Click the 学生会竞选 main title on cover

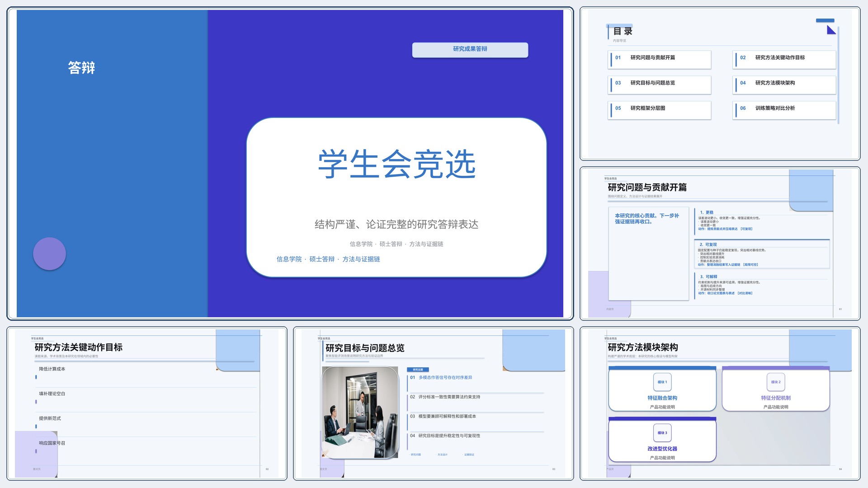[397, 164]
